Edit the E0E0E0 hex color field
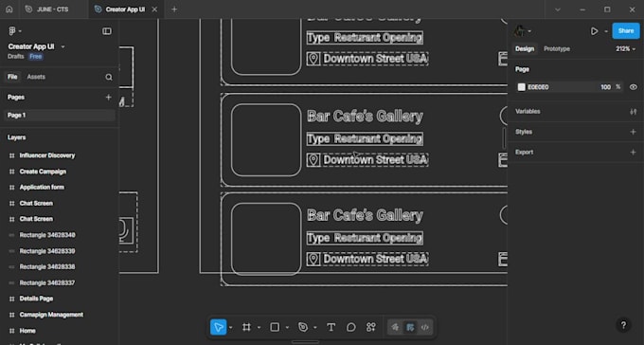The height and width of the screenshot is (345, 644). [538, 87]
